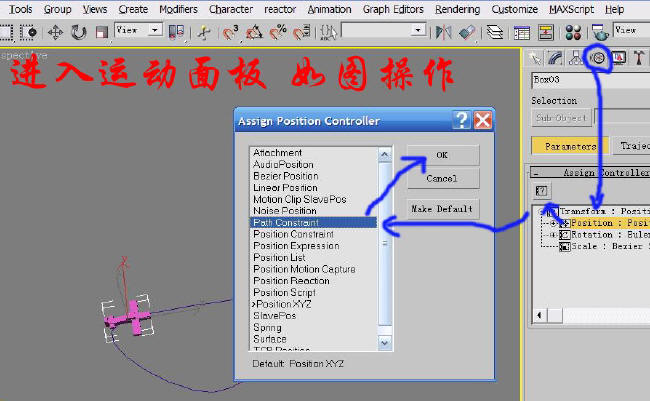Toggle the Percent Snap icon
Image resolution: width=650 pixels, height=401 pixels.
[278, 32]
